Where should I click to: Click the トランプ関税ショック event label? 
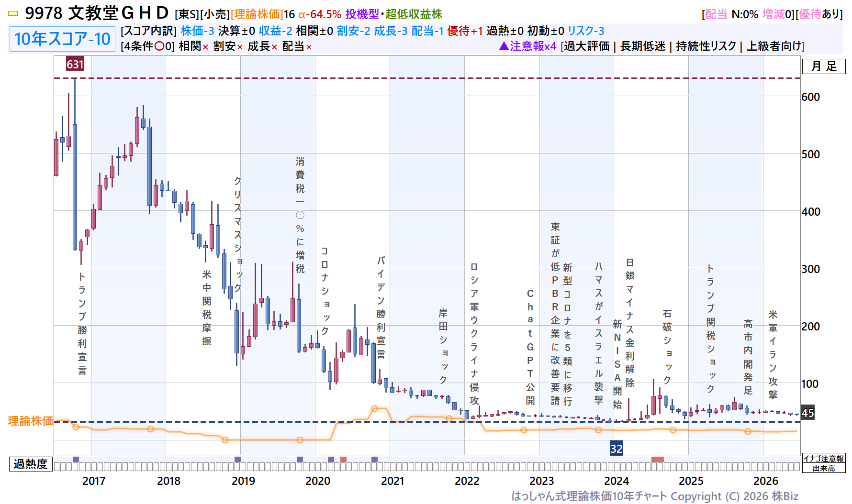pos(711,329)
